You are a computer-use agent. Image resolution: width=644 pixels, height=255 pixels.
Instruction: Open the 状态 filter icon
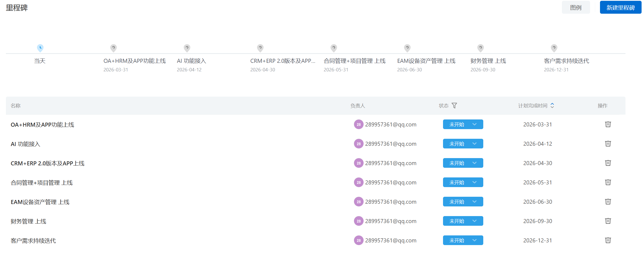click(454, 105)
